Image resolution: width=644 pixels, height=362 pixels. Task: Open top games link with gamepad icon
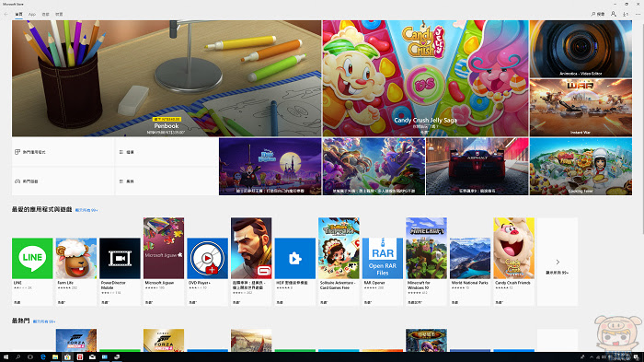(x=63, y=181)
